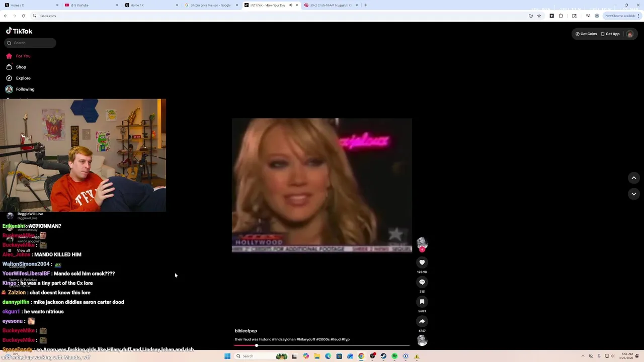
Task: Open a new browser tab
Action: [x=366, y=5]
